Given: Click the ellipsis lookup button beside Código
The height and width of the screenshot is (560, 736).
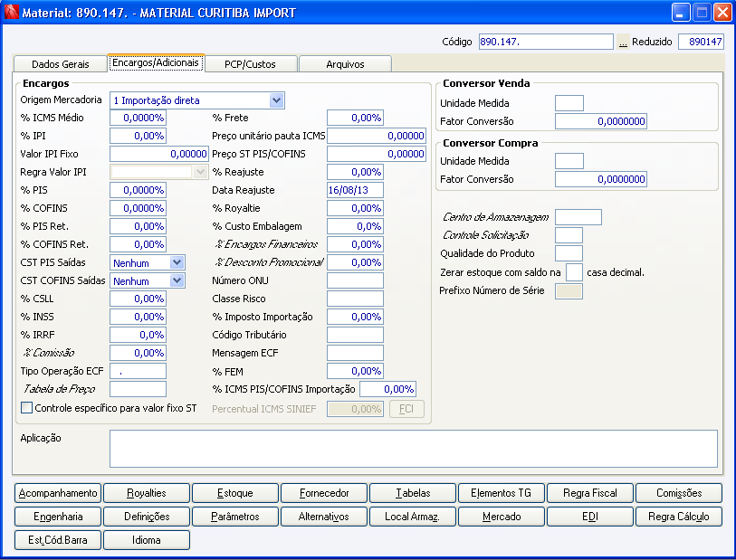Looking at the screenshot, I should pyautogui.click(x=623, y=43).
